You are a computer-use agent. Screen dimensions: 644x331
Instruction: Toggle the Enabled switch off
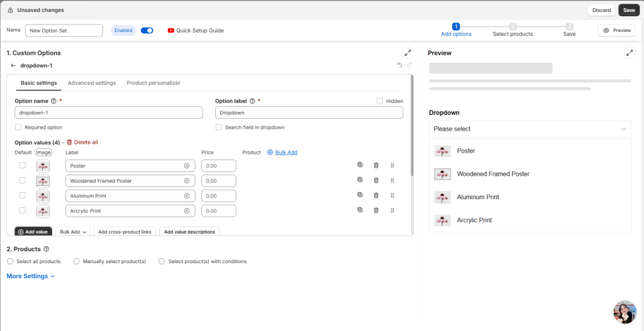click(147, 30)
